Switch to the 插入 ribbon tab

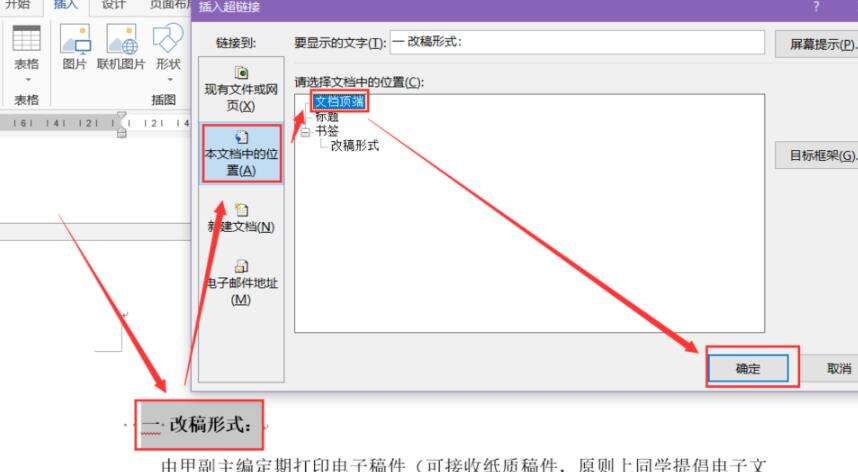click(66, 5)
